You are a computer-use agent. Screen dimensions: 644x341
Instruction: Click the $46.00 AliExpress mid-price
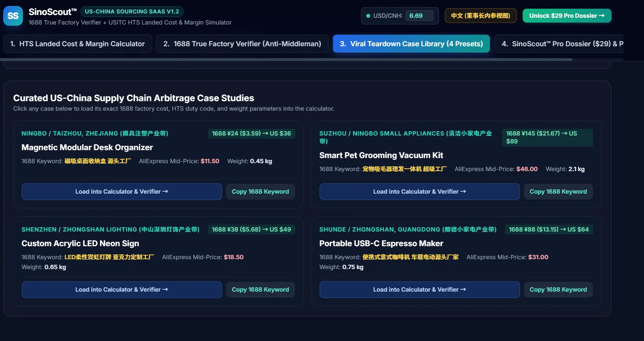point(527,169)
